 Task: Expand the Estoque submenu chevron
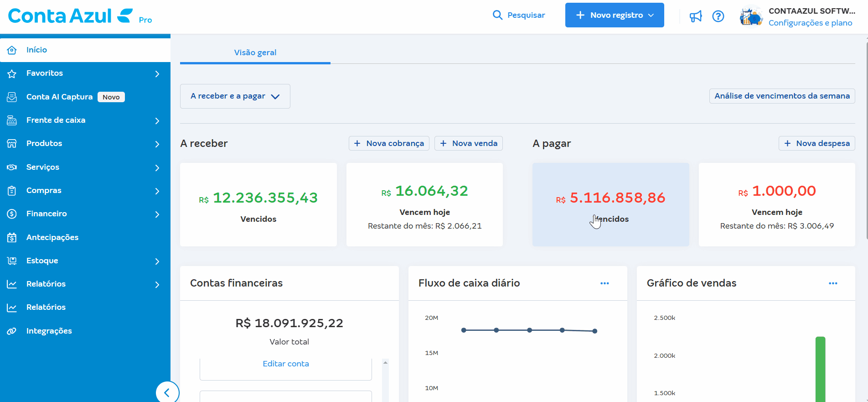pyautogui.click(x=157, y=261)
